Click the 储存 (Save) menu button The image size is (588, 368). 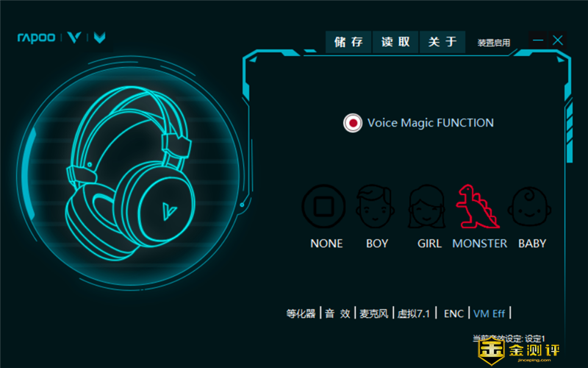point(348,42)
